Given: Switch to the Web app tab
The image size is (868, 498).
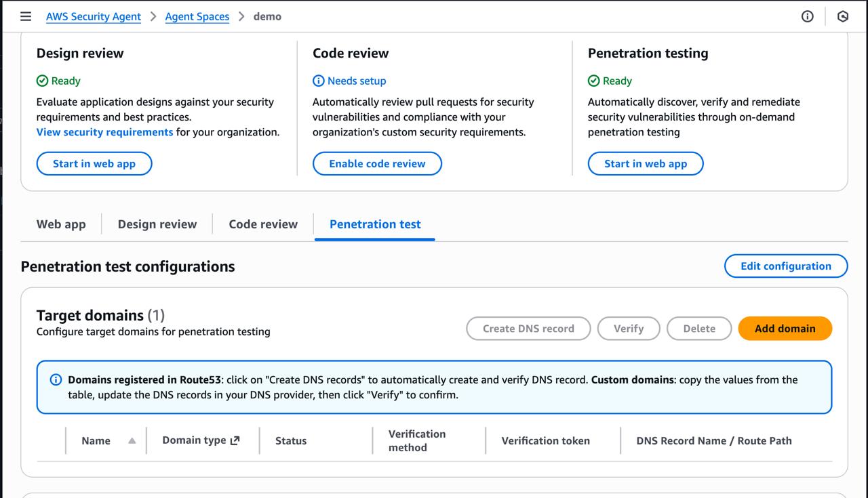Looking at the screenshot, I should [61, 224].
